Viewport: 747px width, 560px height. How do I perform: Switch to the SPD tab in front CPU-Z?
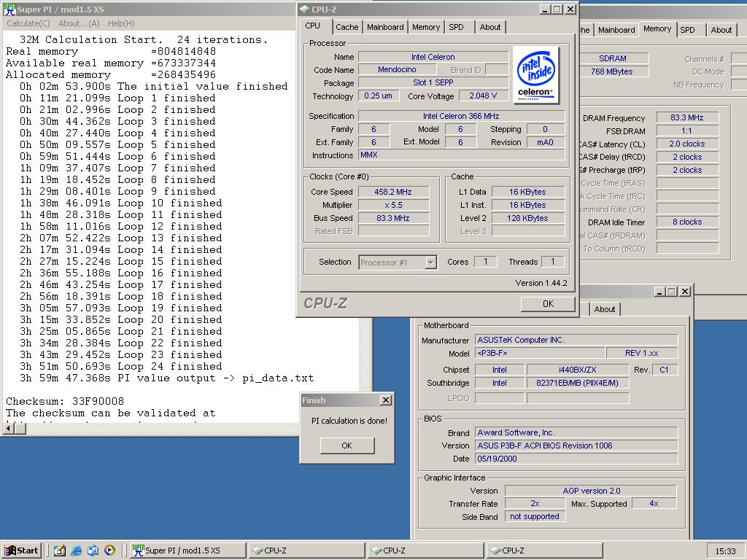click(x=456, y=27)
